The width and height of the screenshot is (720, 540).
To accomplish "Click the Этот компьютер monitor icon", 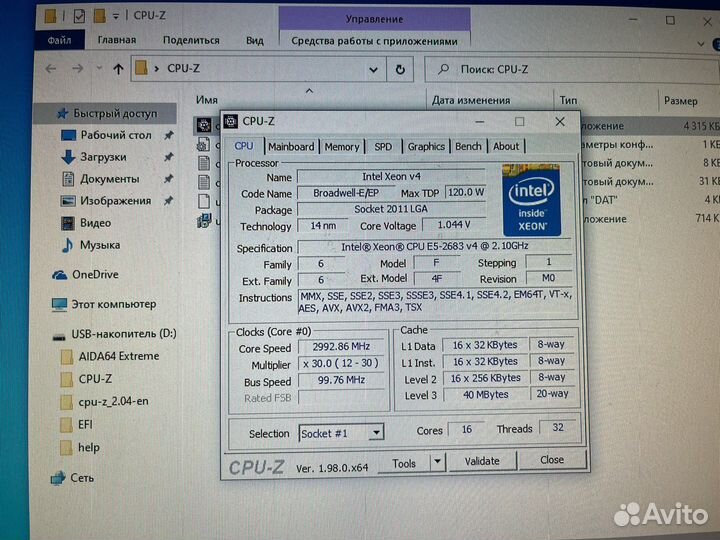I will click(59, 305).
